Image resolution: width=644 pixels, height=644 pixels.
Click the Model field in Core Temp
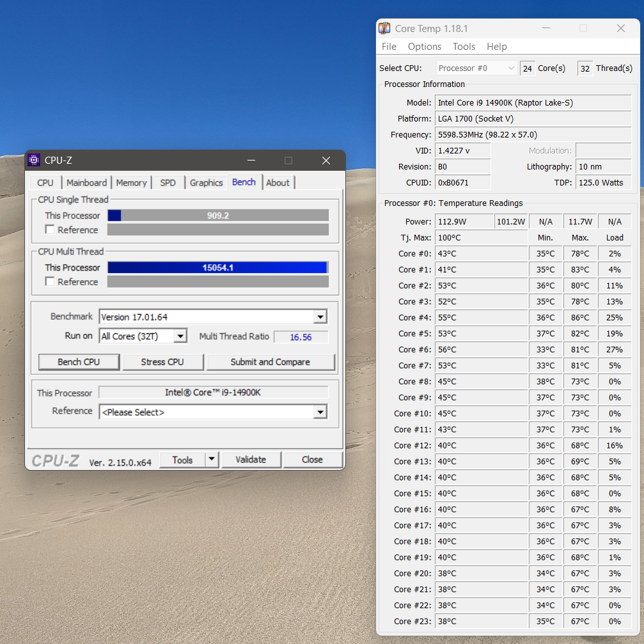click(533, 103)
